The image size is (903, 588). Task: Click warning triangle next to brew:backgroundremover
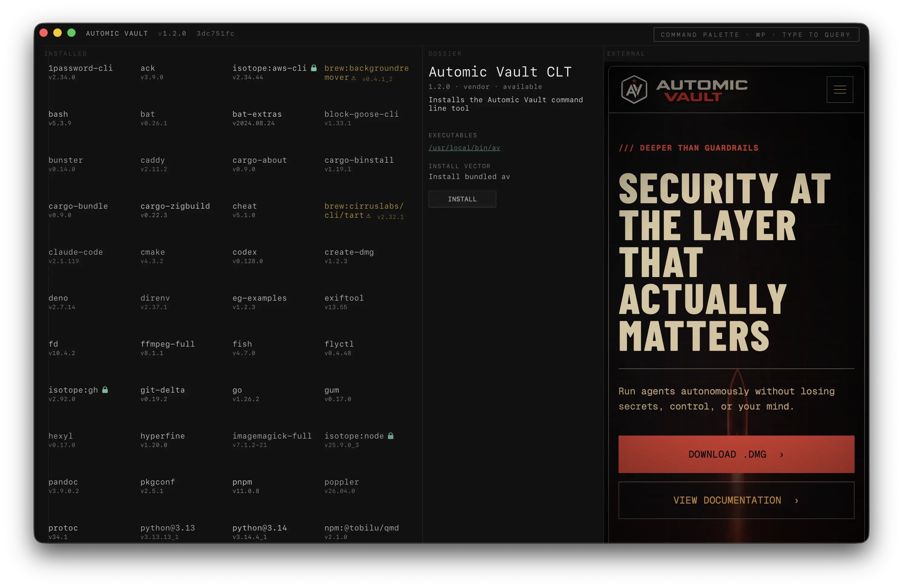click(x=354, y=78)
